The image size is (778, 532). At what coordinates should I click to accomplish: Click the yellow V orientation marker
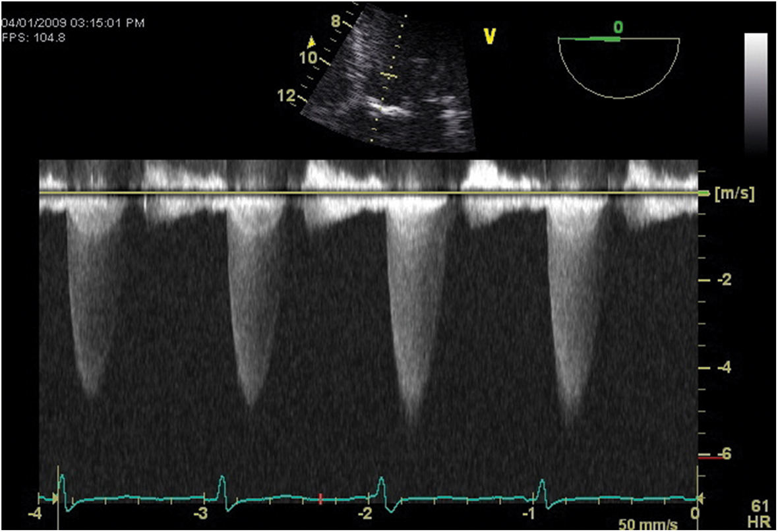pos(489,36)
